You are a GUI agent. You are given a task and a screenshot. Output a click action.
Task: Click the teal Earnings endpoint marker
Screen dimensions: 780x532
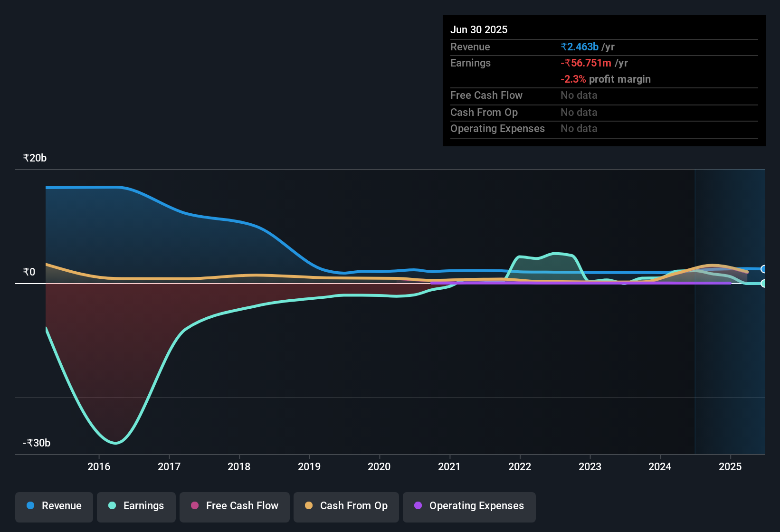pyautogui.click(x=763, y=284)
